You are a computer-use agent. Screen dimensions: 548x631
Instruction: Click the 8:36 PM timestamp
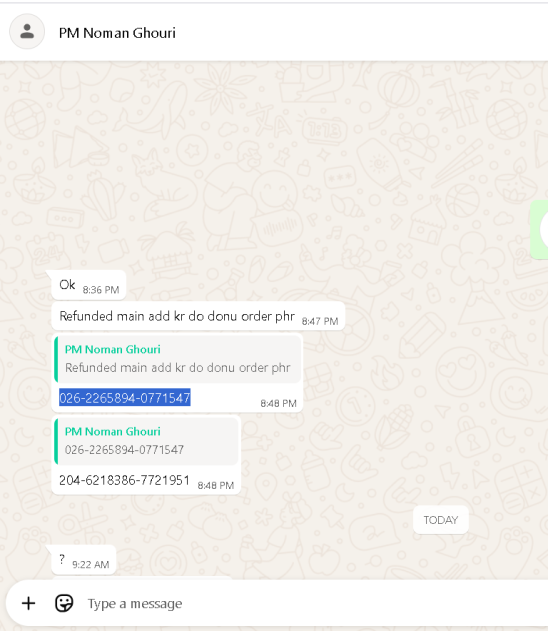coord(101,290)
